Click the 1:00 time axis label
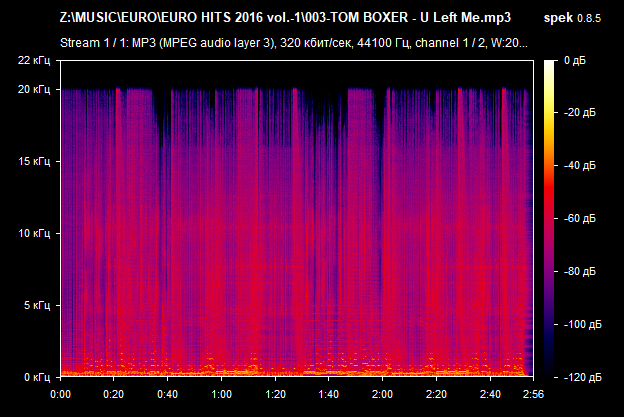Image resolution: width=624 pixels, height=417 pixels. click(221, 394)
